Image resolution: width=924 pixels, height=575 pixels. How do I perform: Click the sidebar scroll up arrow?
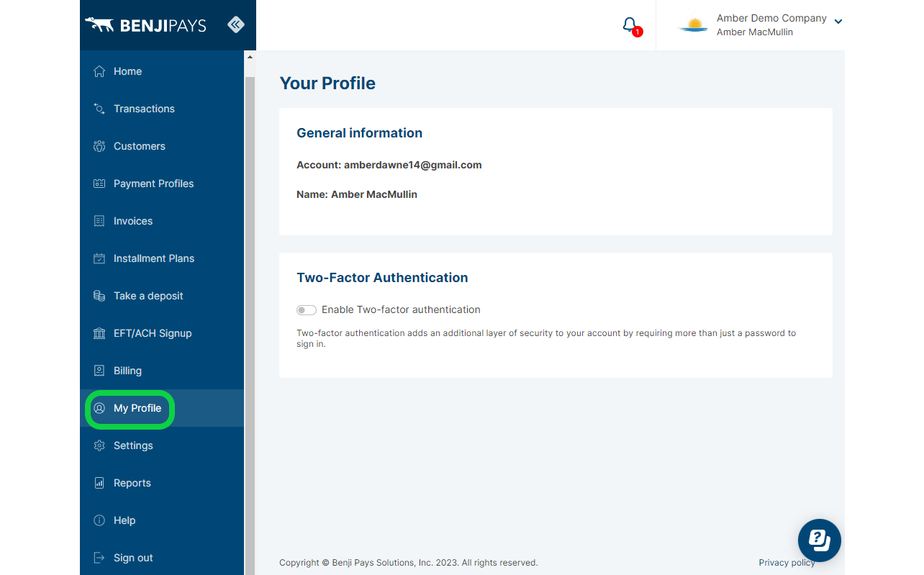[x=250, y=57]
